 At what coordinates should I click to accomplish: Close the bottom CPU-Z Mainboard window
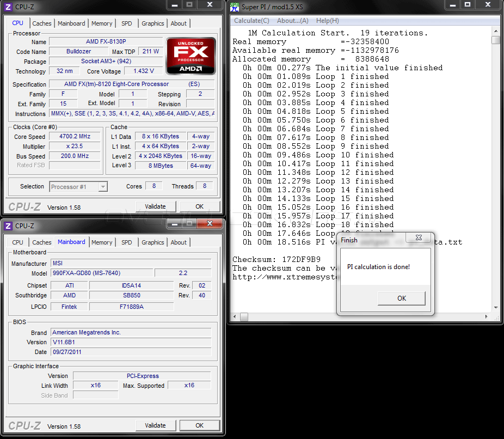pos(210,223)
